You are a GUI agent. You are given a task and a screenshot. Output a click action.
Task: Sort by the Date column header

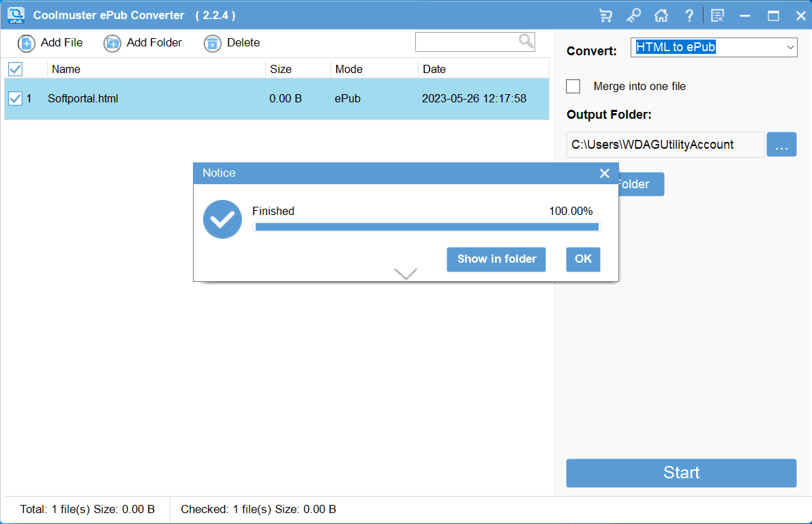[x=483, y=69]
